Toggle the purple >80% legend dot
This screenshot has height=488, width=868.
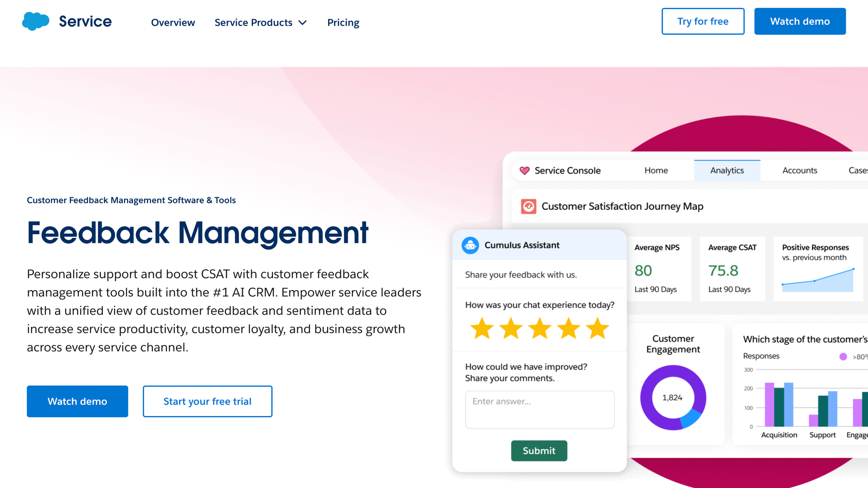pyautogui.click(x=843, y=356)
